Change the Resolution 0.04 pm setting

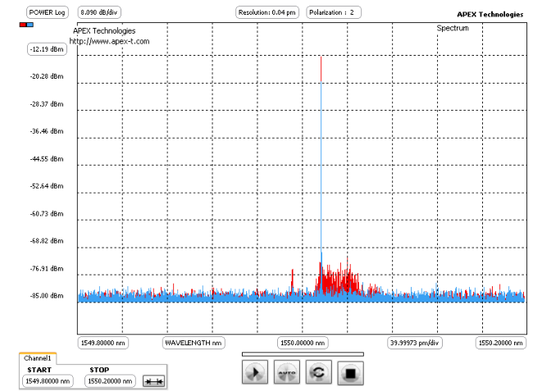[266, 13]
